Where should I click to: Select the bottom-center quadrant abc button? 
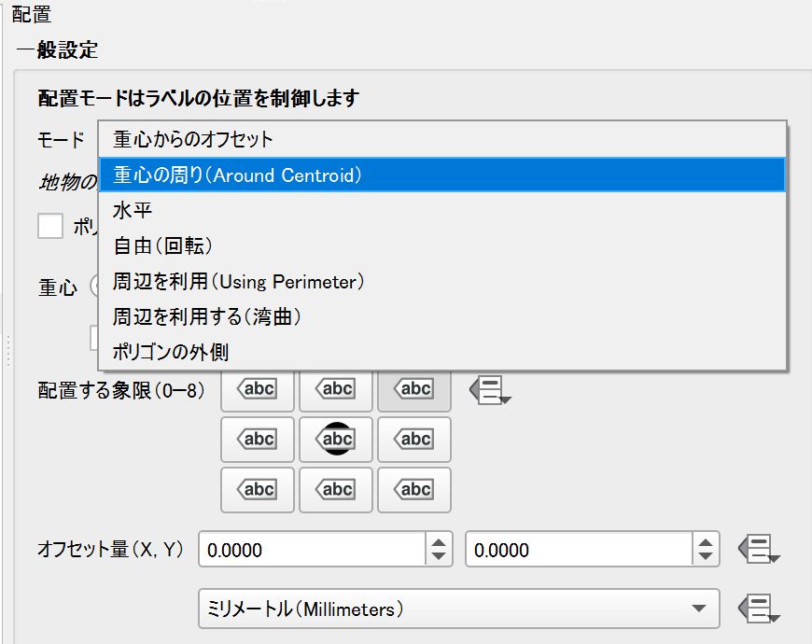pos(336,490)
